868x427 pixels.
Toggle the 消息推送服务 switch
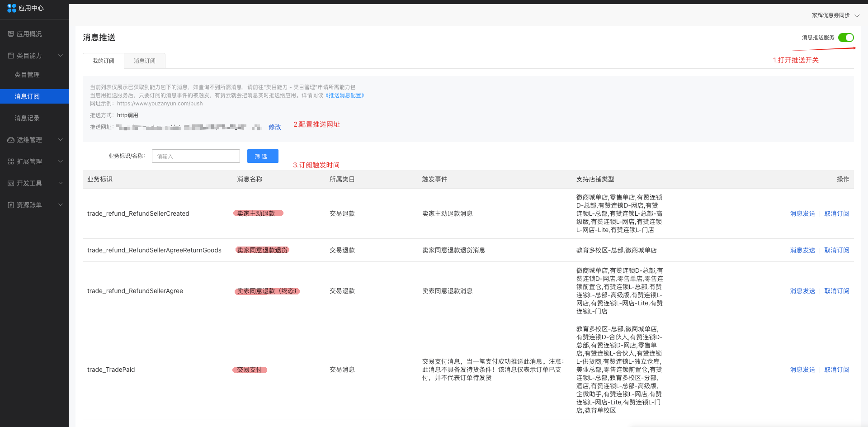pyautogui.click(x=846, y=38)
